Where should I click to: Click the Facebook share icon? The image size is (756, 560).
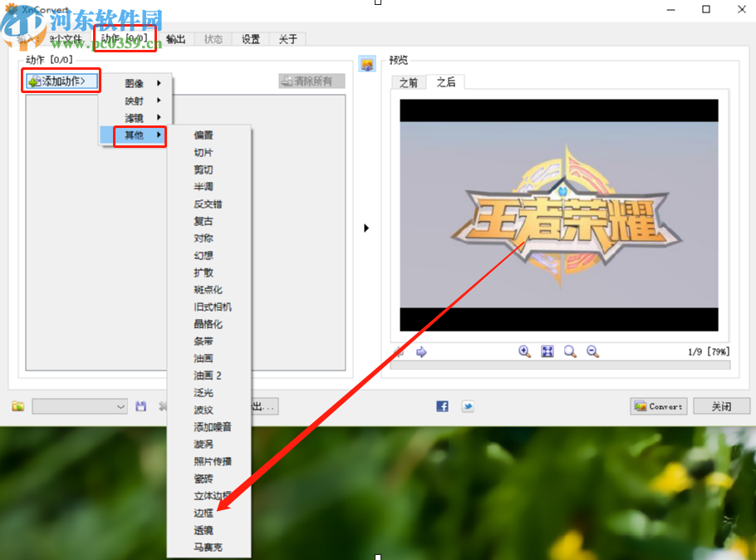coord(441,406)
